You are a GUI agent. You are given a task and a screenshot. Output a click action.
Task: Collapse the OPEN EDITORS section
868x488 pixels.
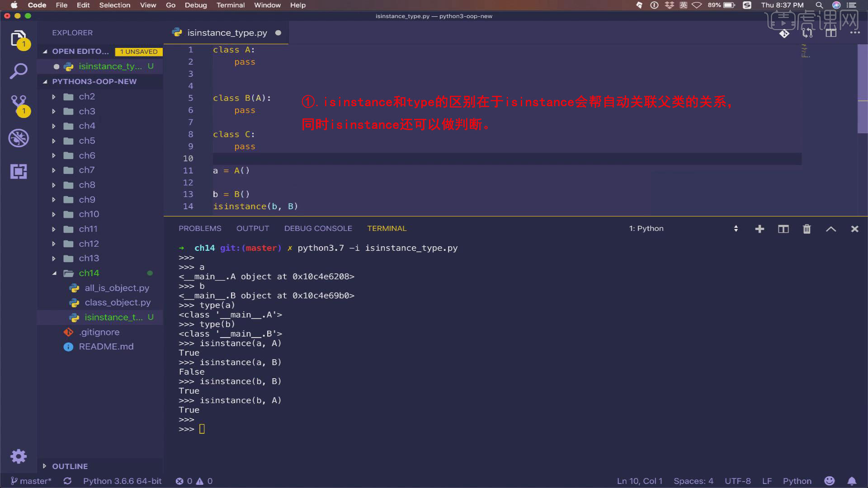coord(45,52)
